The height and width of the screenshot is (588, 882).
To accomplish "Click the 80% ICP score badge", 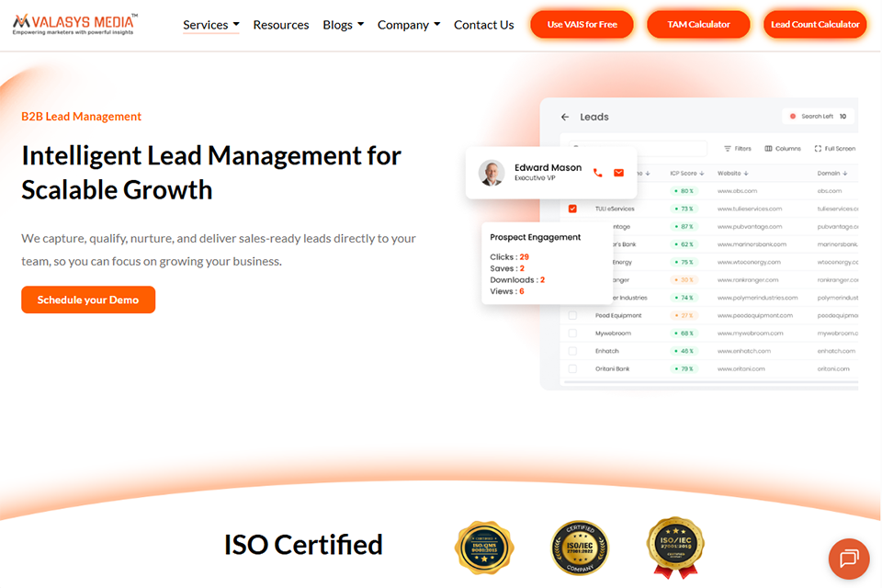I will click(684, 191).
